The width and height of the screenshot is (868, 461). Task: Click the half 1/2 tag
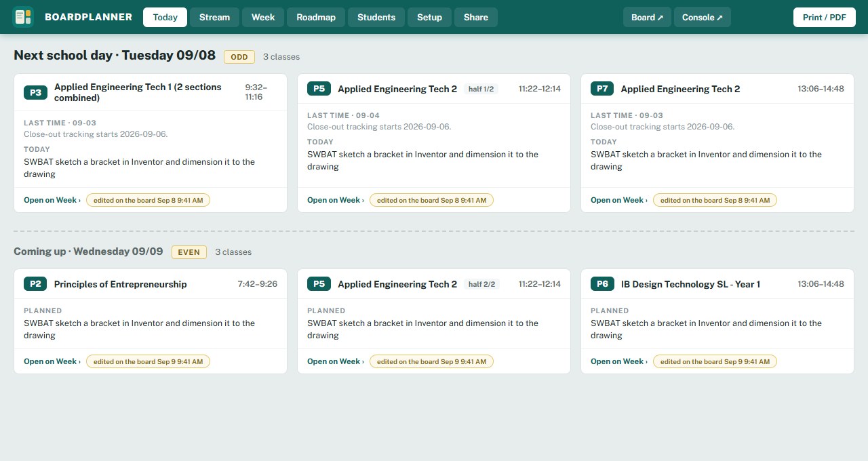click(x=481, y=89)
